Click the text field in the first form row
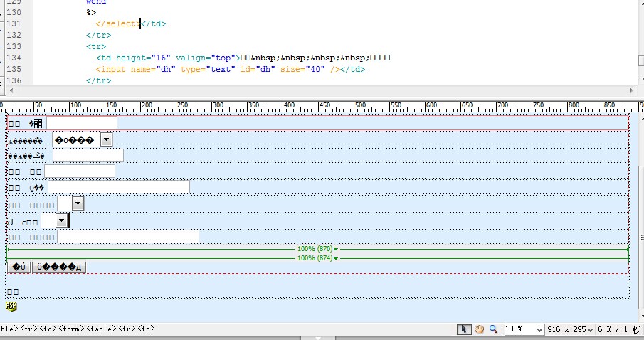This screenshot has height=340, width=644. [x=82, y=123]
